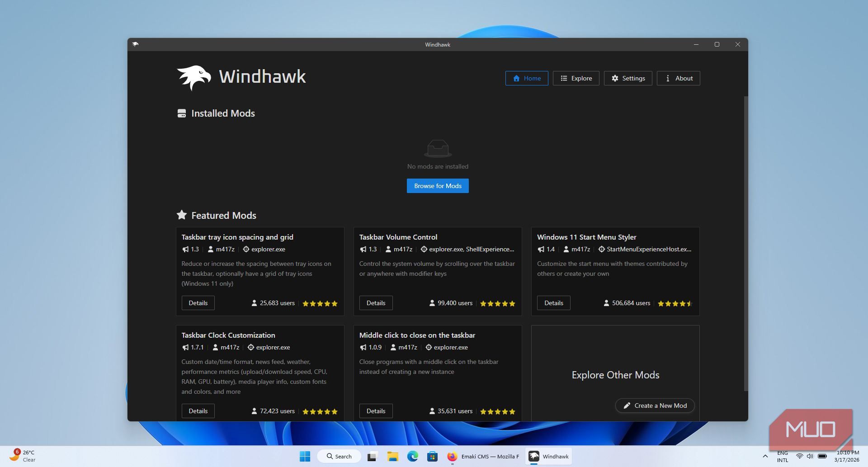Image resolution: width=868 pixels, height=467 pixels.
Task: Click the star rating of Taskbar Clock Customization
Action: coord(320,411)
